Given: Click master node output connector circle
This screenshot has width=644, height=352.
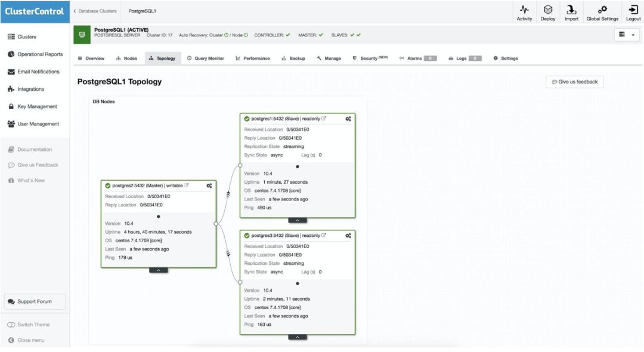Looking at the screenshot, I should point(216,224).
